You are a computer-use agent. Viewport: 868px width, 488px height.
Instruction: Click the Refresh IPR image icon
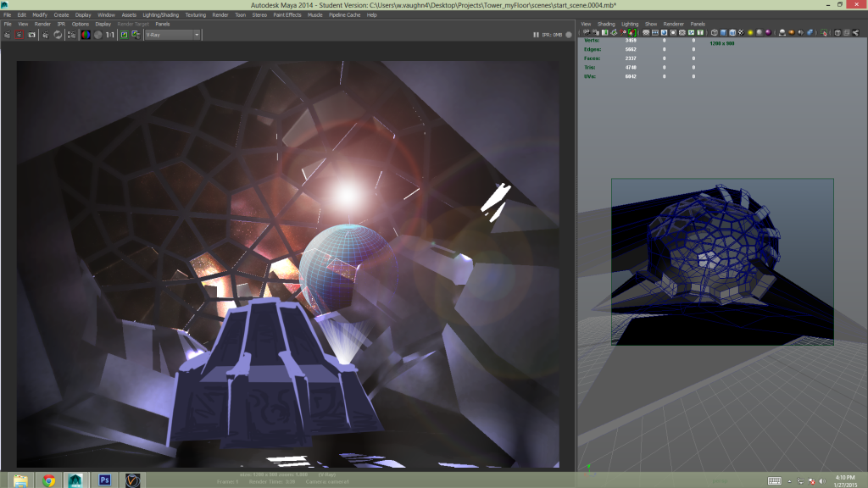coord(58,34)
